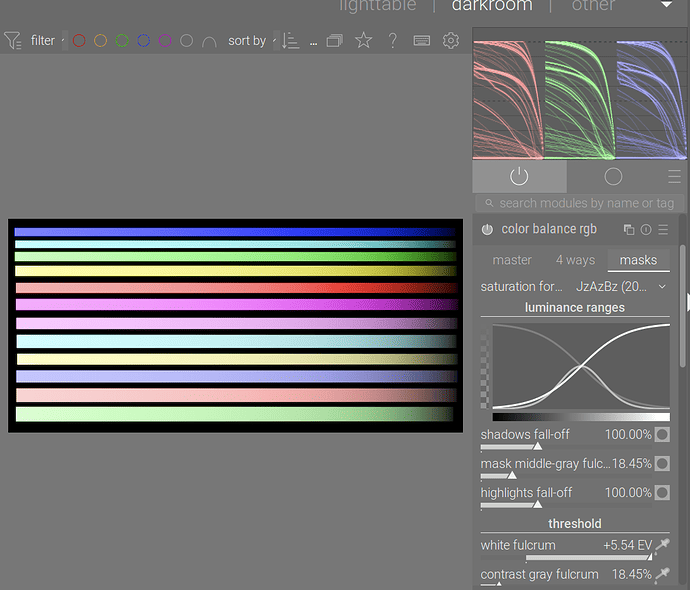Viewport: 690px width, 590px height.
Task: Click the star overlay icon
Action: (363, 41)
